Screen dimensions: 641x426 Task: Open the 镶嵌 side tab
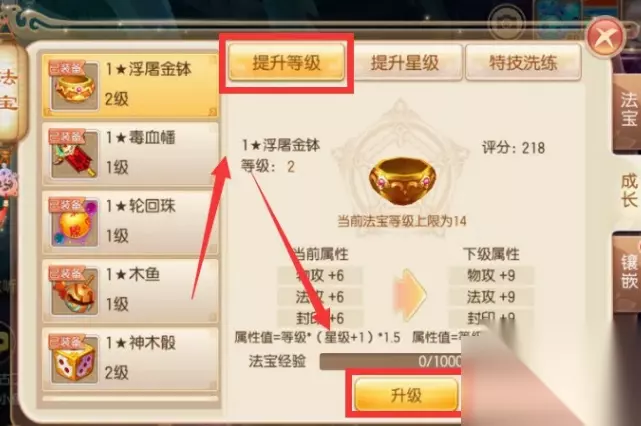[x=629, y=272]
